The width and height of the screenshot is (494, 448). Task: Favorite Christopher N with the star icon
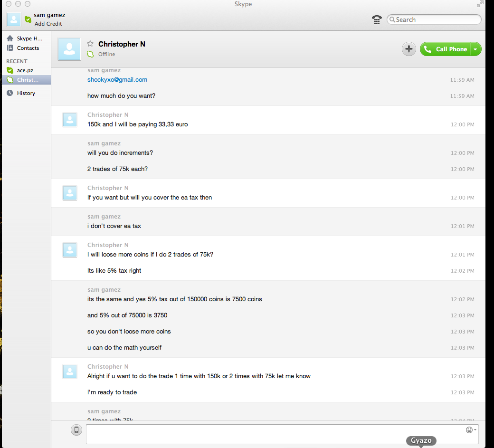point(90,44)
